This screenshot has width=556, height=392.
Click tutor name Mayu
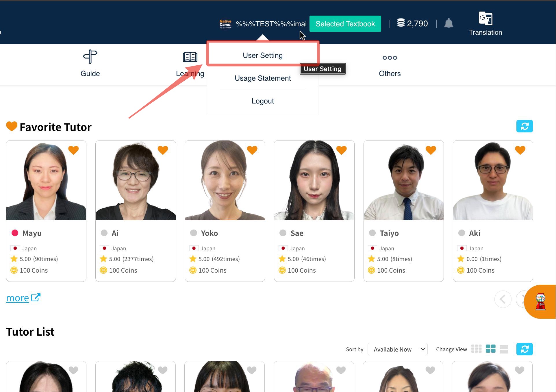[32, 233]
